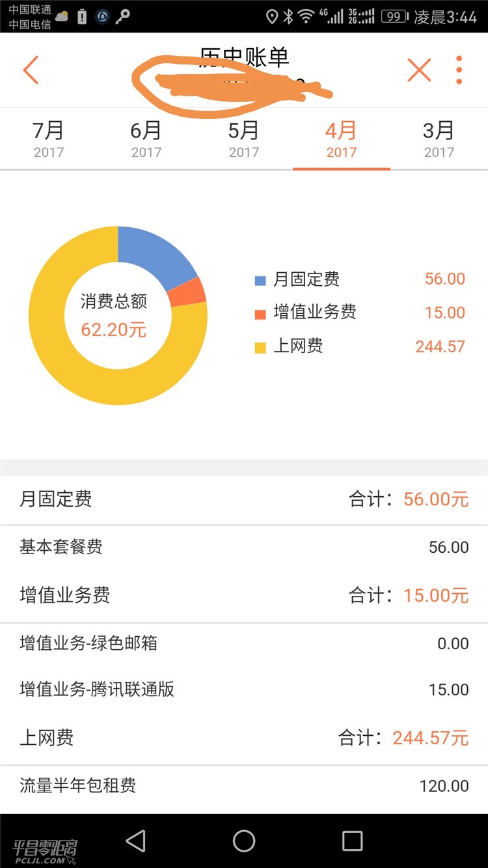Tap the 增值业务费 合计 section header

pos(244,595)
